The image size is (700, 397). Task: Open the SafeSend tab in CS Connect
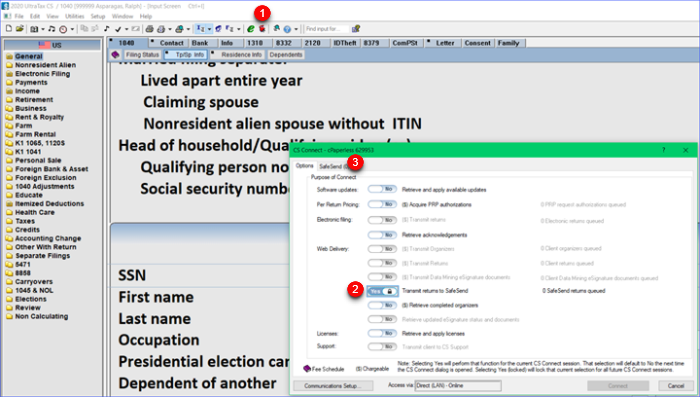[333, 166]
